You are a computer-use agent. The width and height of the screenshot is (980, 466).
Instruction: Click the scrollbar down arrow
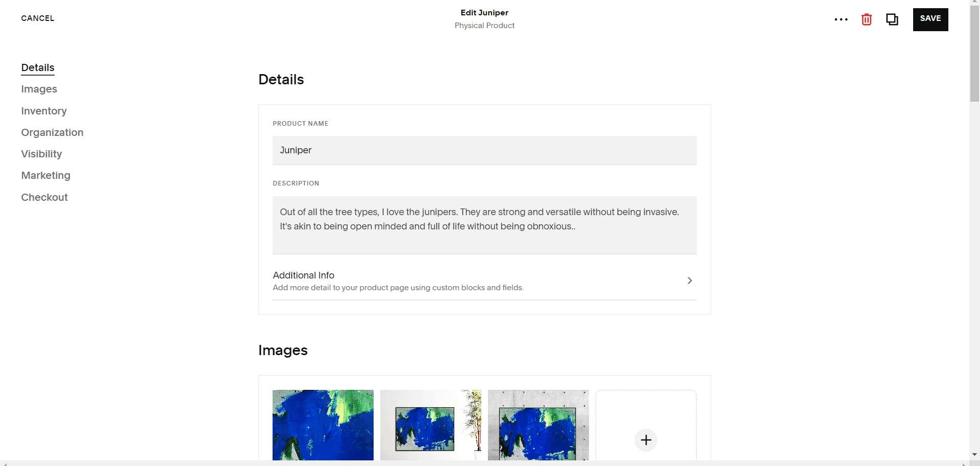(975, 454)
